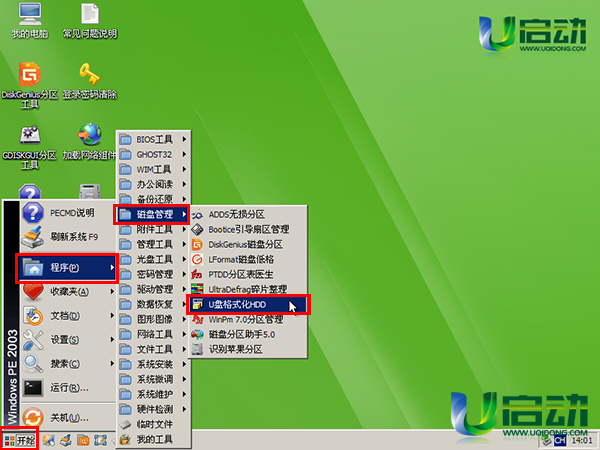The image size is (600, 450).
Task: Launch GDISKGUI分区工具 desktop icon
Action: coord(30,147)
